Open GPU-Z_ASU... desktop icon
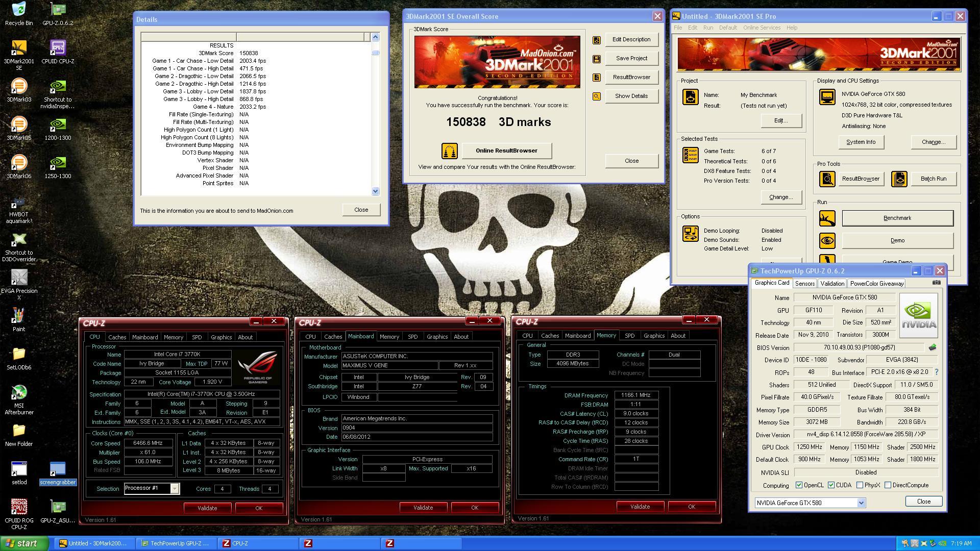980x551 pixels. click(x=58, y=511)
